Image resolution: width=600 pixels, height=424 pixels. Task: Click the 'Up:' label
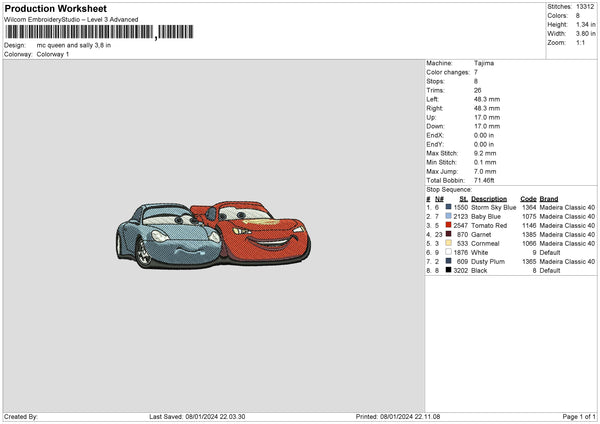[431, 117]
